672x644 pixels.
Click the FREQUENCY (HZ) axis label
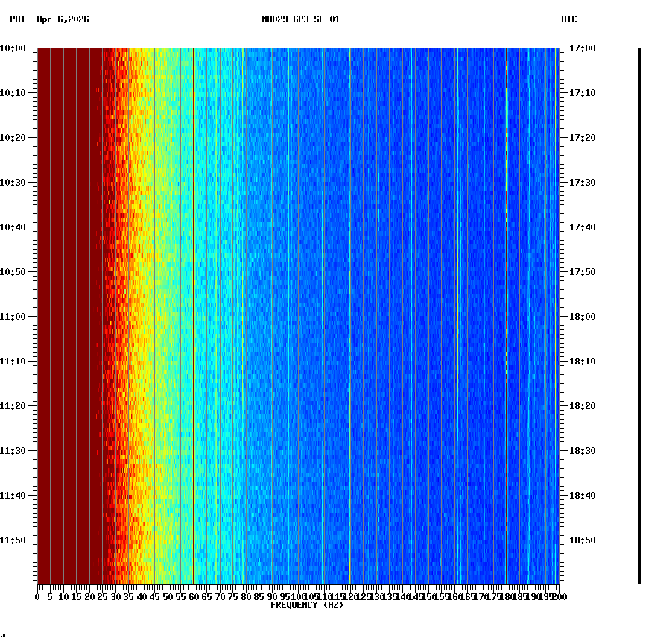point(307,606)
